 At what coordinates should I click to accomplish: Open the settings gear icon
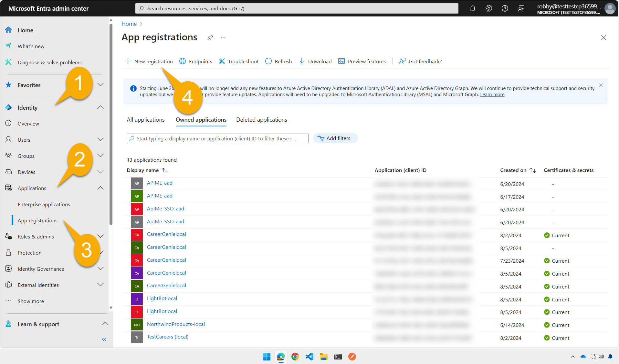coord(488,8)
